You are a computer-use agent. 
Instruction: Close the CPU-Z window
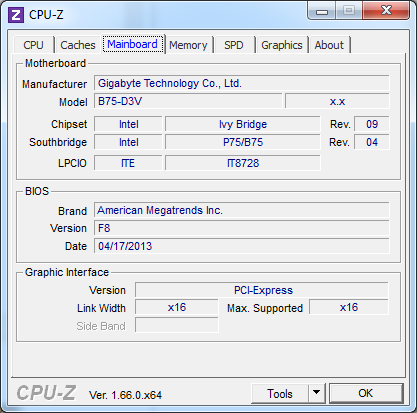[x=386, y=11]
